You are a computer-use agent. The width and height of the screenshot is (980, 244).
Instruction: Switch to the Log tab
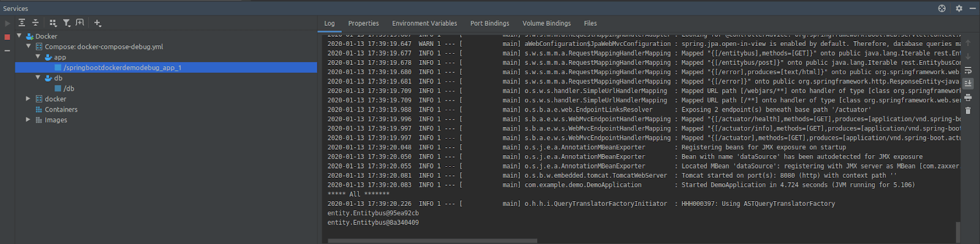[x=330, y=23]
